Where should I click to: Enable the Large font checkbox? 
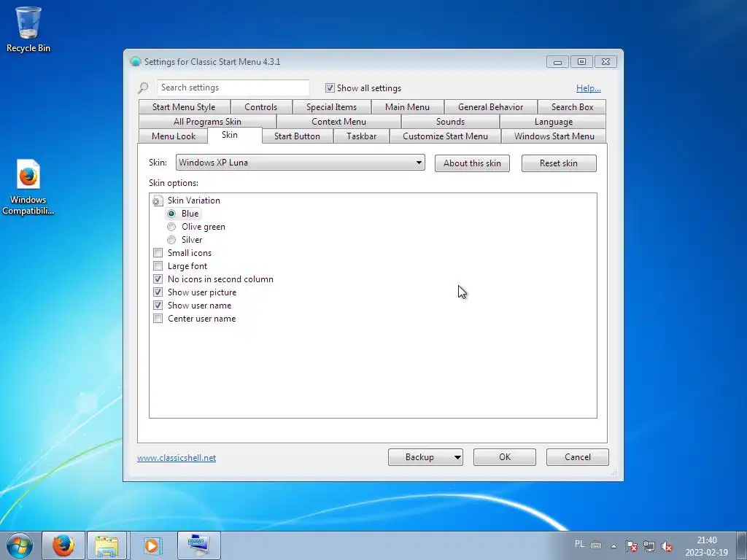pyautogui.click(x=158, y=266)
